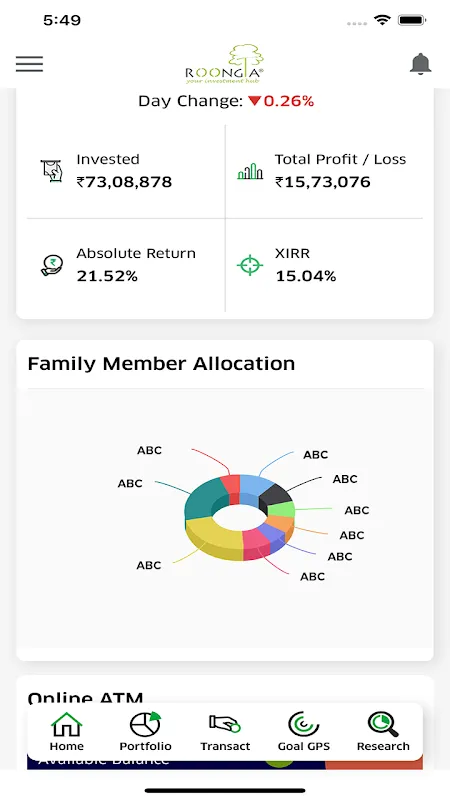The height and width of the screenshot is (800, 450).
Task: Tap the Absolute Return 21.52% value
Action: (107, 277)
